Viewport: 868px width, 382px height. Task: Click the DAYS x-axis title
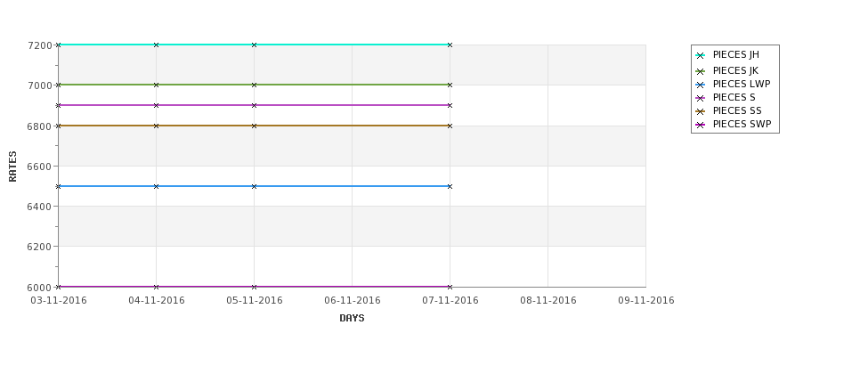point(352,319)
